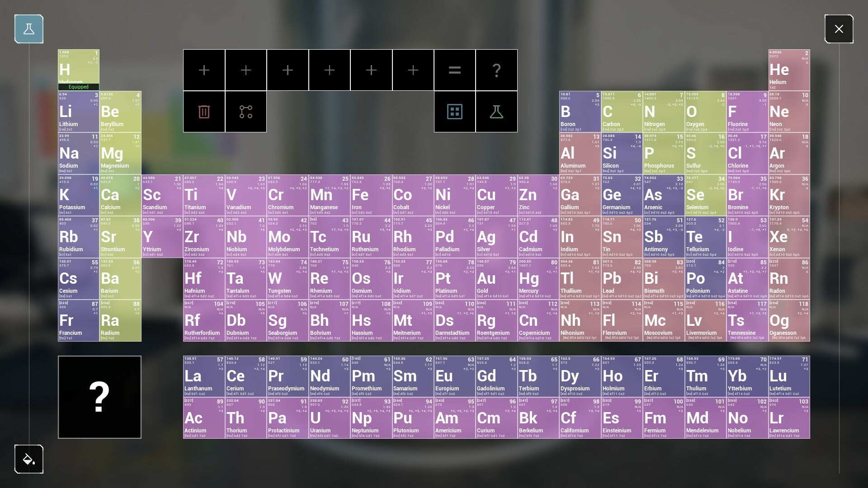Select the Gold element tile
The width and height of the screenshot is (868, 488).
coord(496,279)
